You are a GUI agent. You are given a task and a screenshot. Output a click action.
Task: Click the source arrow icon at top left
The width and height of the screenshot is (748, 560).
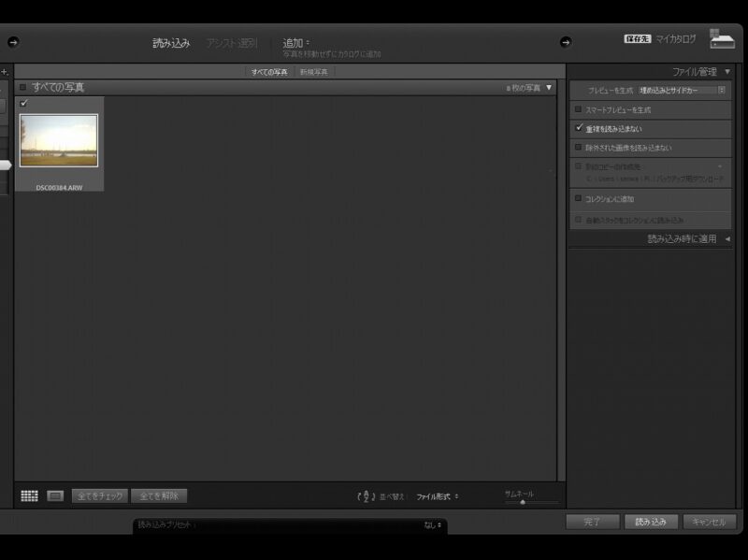[x=13, y=42]
